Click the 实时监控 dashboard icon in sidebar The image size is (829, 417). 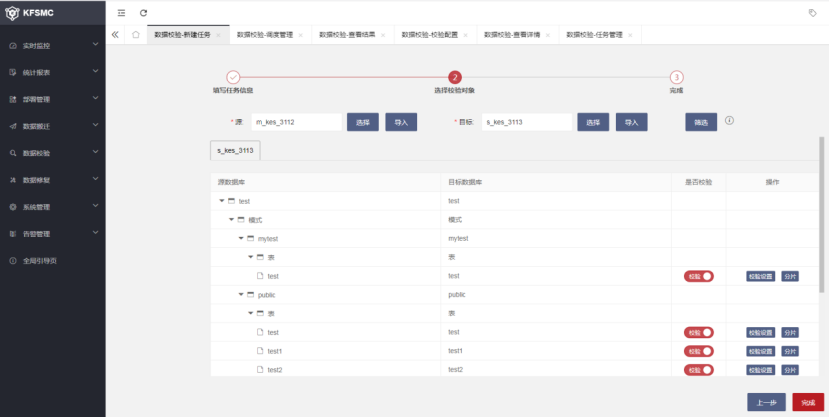tap(13, 46)
